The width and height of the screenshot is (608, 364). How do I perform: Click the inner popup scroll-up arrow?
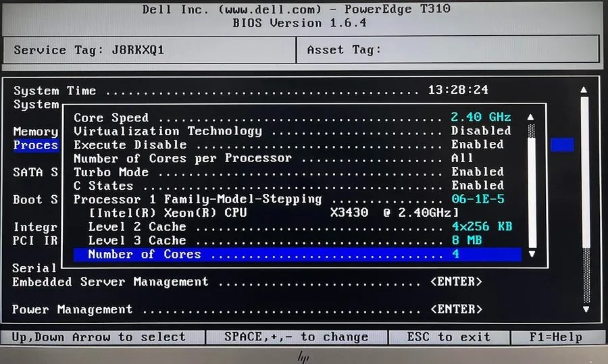(x=531, y=117)
